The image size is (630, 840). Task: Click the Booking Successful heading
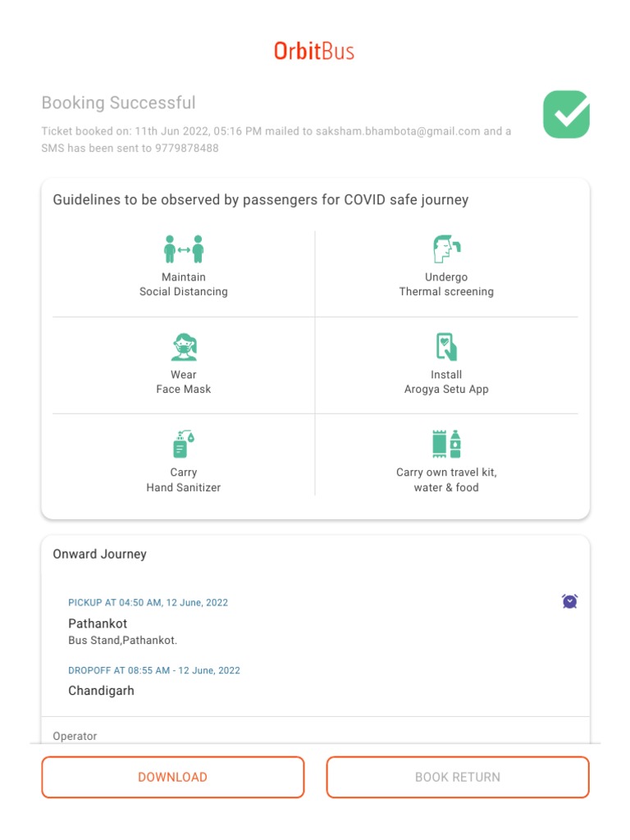[119, 103]
